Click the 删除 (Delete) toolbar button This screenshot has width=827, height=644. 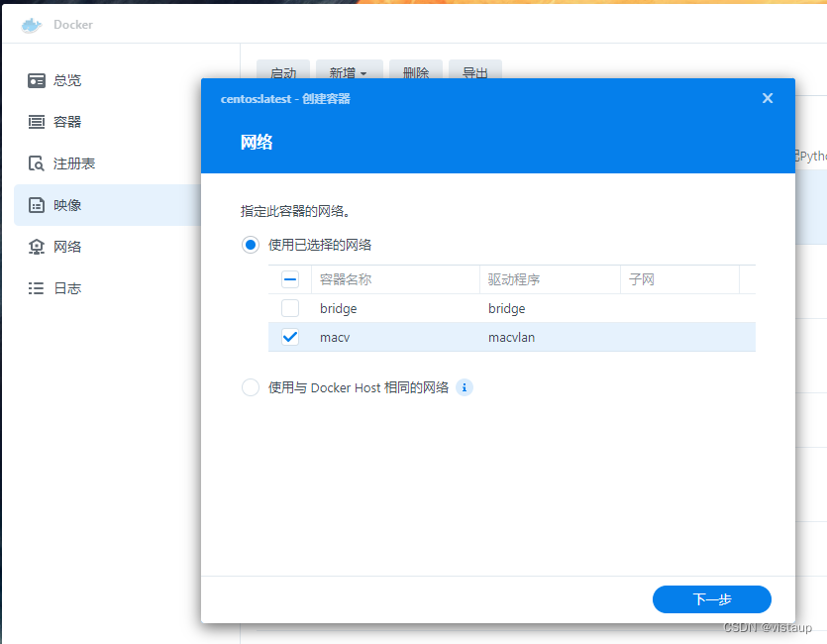[415, 72]
